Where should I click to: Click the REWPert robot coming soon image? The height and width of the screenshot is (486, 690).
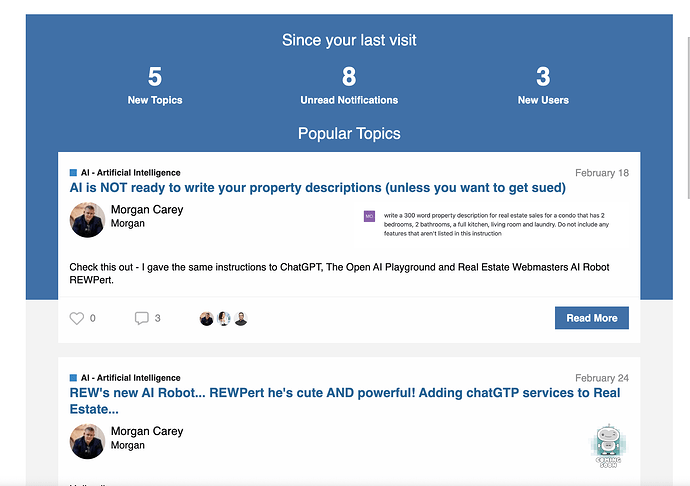(608, 446)
